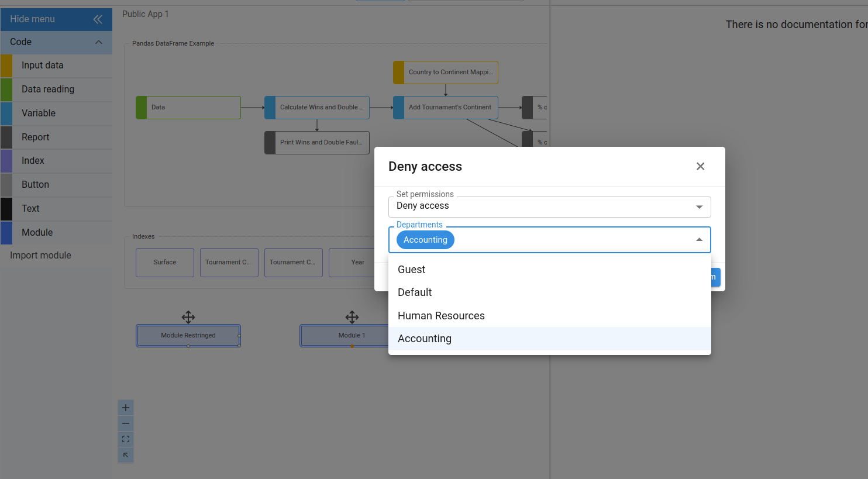The image size is (868, 479).
Task: Click the zoom out minus icon
Action: pos(126,423)
